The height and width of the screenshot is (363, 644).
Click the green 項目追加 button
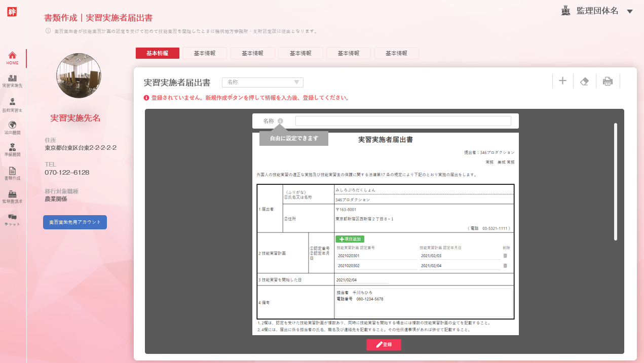[350, 238]
